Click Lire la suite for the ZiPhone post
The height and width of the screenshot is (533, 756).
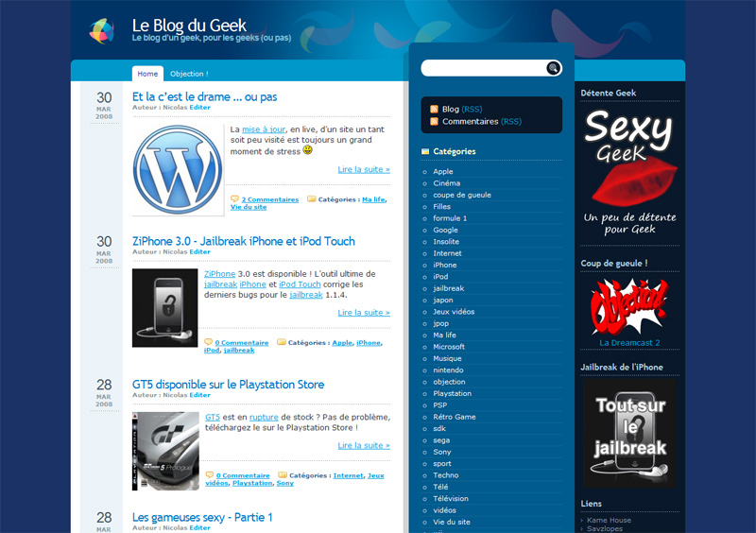coord(364,313)
